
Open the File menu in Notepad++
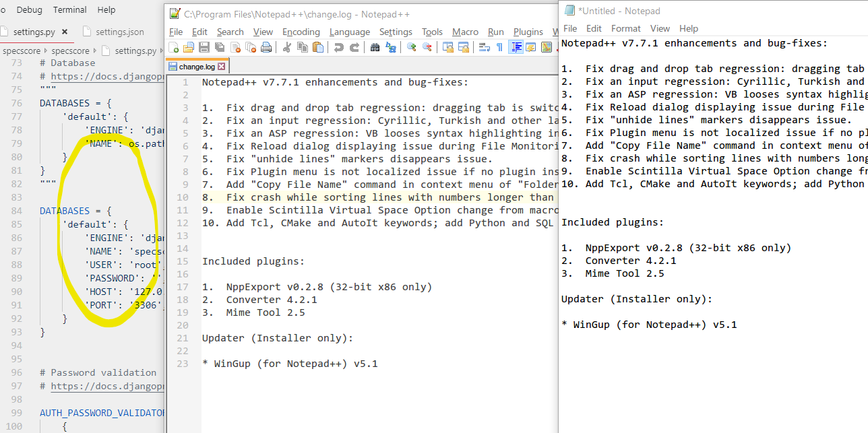tap(176, 32)
